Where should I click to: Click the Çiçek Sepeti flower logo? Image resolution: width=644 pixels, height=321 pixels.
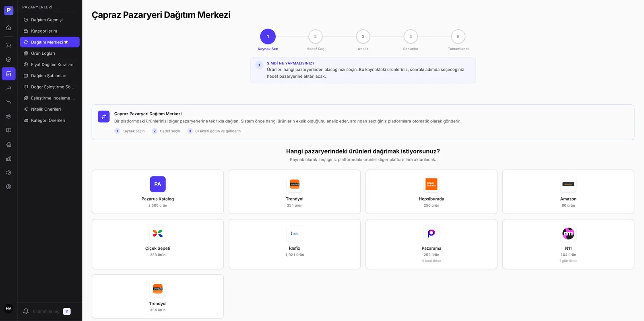coord(158,234)
